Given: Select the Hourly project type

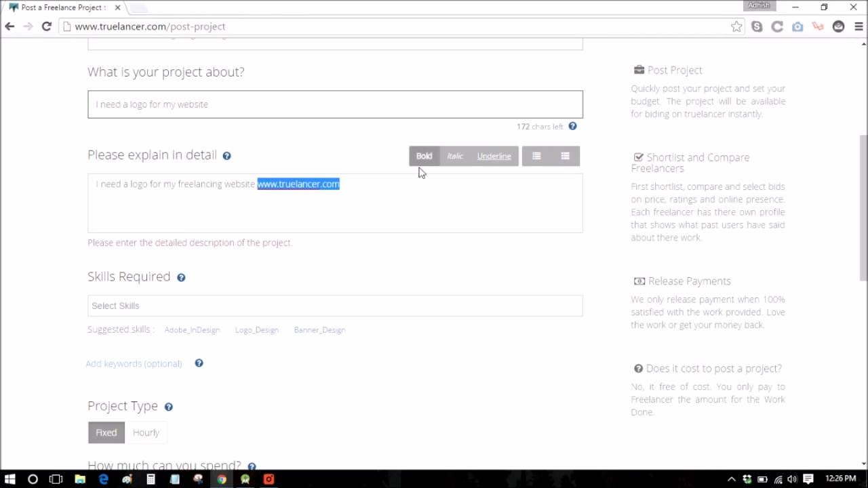Looking at the screenshot, I should pyautogui.click(x=146, y=432).
